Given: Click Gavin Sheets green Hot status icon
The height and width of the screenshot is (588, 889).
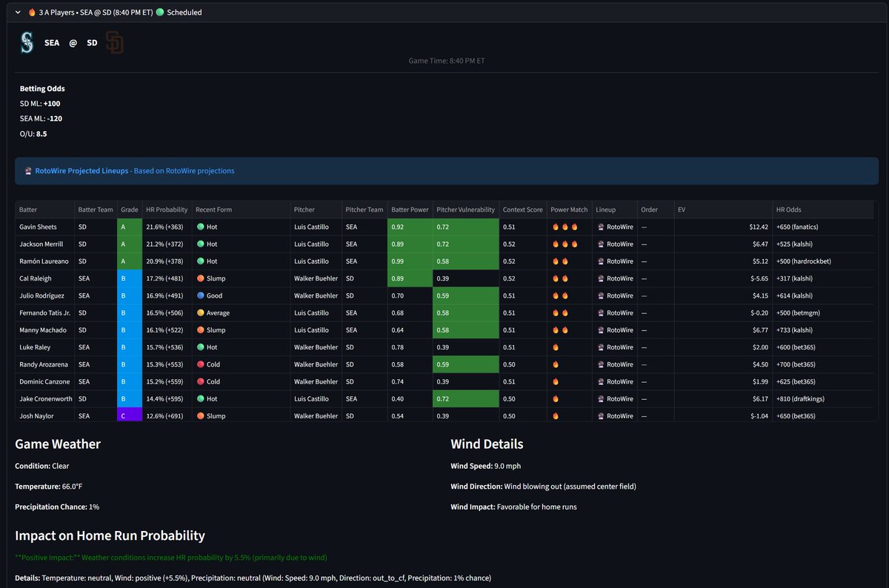Looking at the screenshot, I should pyautogui.click(x=200, y=227).
